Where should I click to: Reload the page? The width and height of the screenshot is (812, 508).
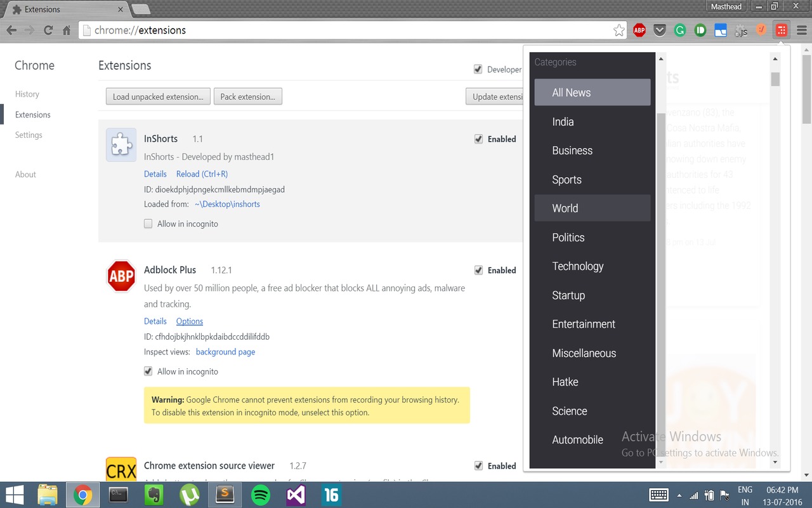click(48, 30)
